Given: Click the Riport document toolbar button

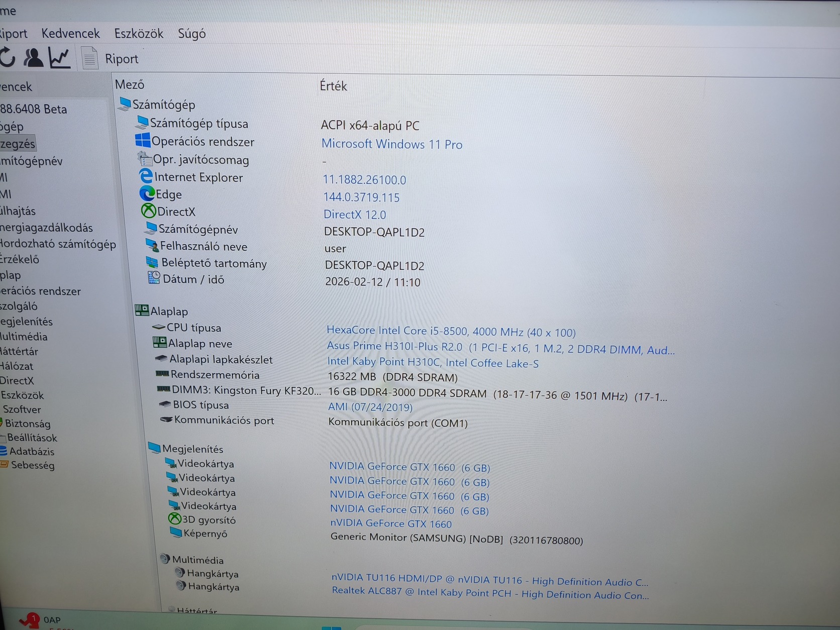Looking at the screenshot, I should coord(110,59).
